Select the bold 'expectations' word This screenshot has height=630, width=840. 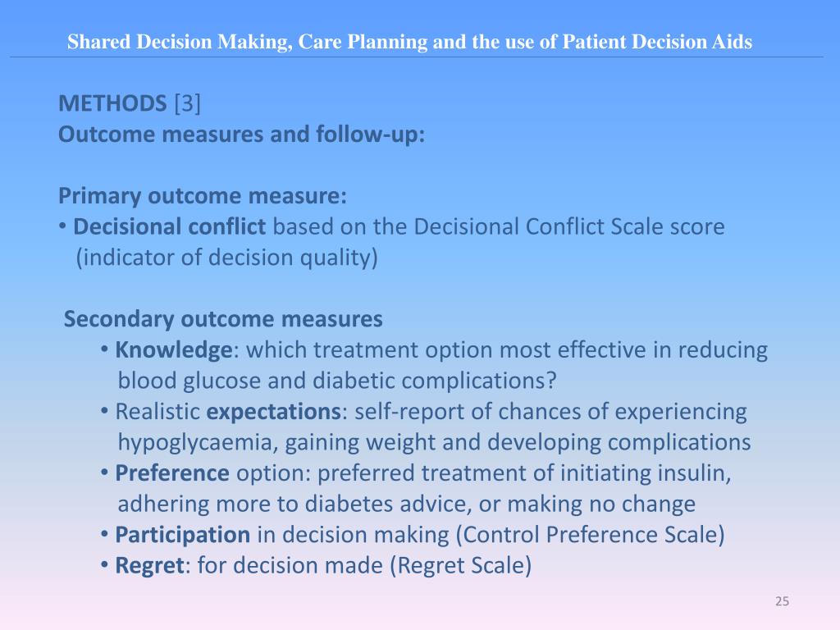(274, 412)
